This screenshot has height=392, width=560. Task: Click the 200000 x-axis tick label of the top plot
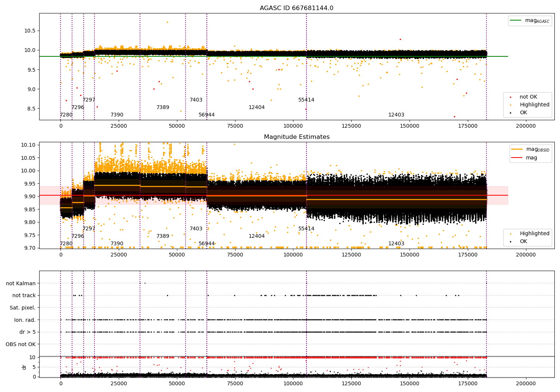(526, 126)
